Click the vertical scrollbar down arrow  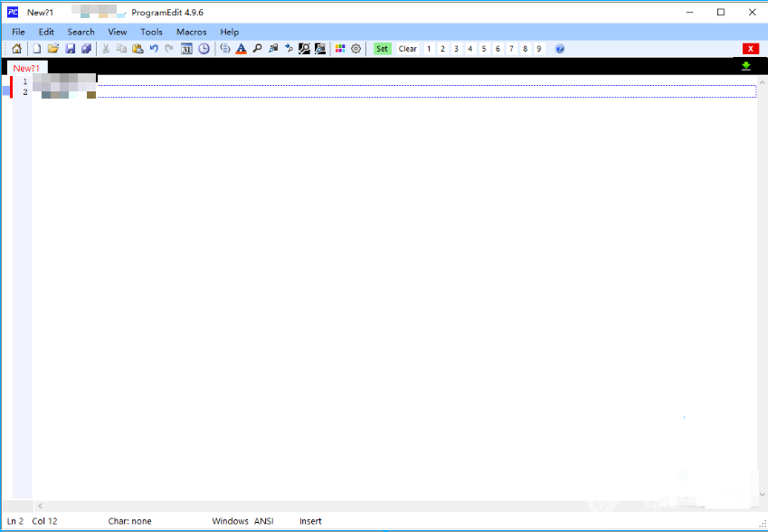763,494
